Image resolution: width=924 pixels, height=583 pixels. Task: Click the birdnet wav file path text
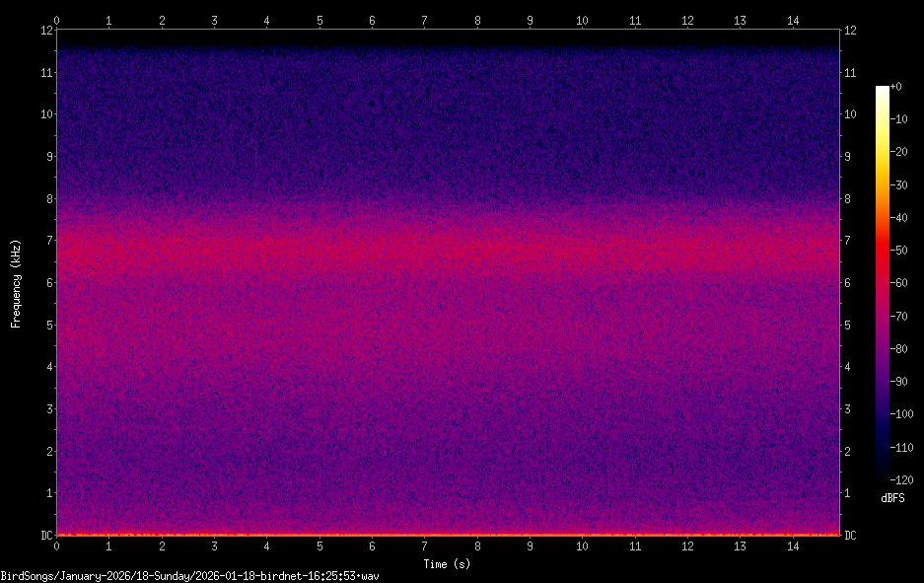coord(189,575)
